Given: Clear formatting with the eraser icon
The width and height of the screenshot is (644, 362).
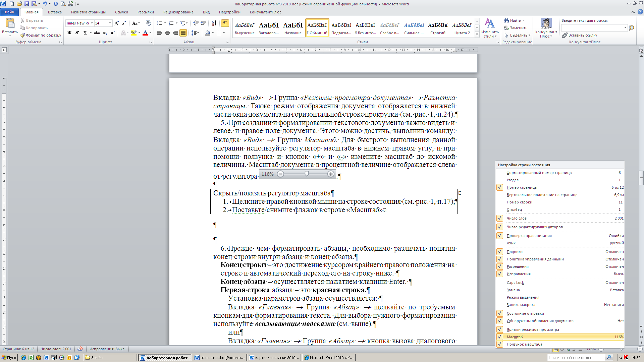Looking at the screenshot, I should point(149,23).
